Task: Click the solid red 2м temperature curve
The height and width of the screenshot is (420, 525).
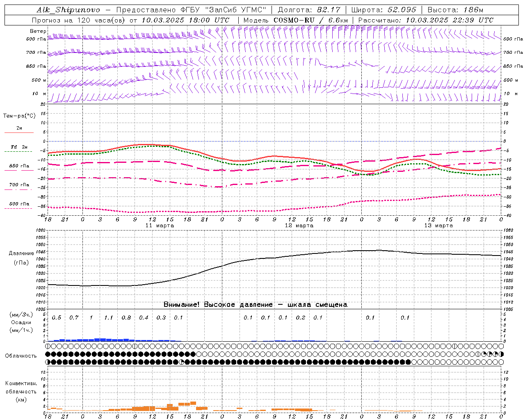Action: (x=275, y=156)
